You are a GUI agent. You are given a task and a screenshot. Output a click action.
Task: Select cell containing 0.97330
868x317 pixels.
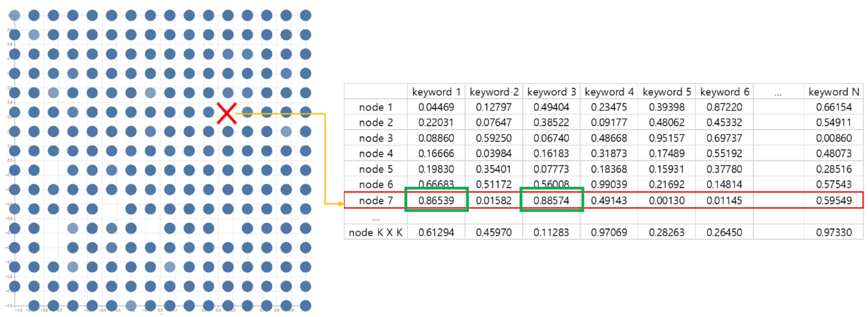(834, 232)
